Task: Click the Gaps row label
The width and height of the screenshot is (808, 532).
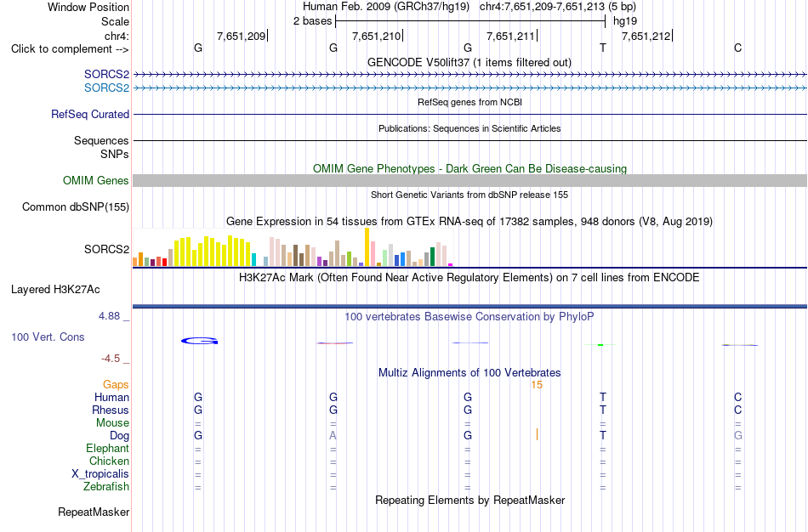Action: [x=116, y=385]
